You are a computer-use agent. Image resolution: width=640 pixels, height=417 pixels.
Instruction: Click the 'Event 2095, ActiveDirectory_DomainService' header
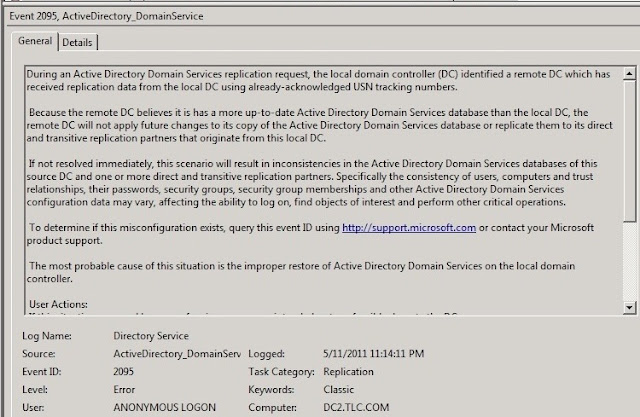click(x=106, y=16)
